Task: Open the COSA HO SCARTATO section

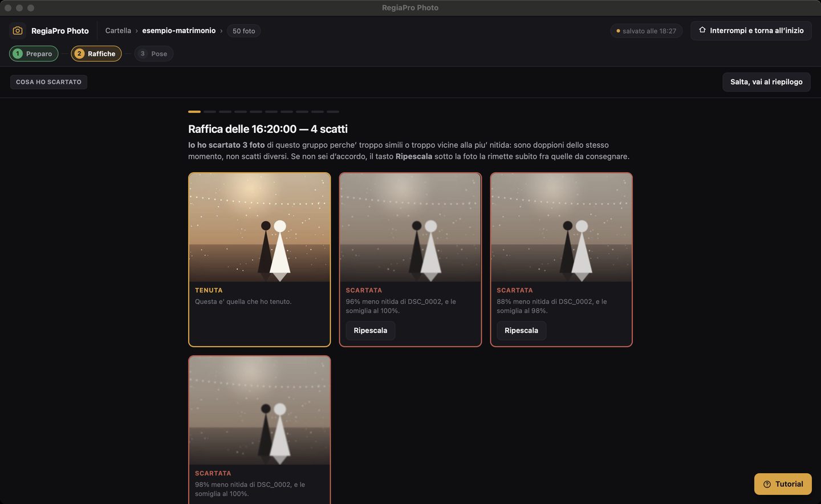Action: [48, 82]
